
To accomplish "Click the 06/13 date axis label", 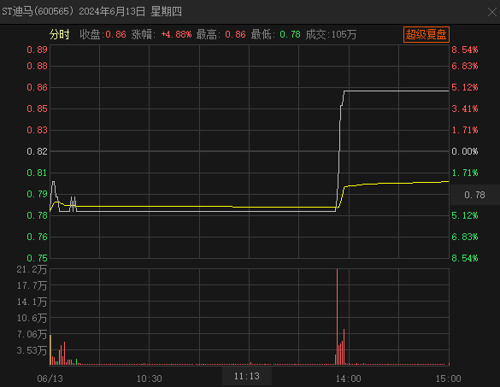I will [x=50, y=379].
